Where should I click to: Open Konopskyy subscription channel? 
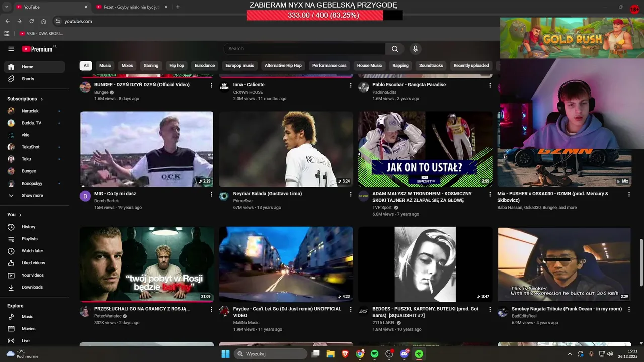coord(34,183)
